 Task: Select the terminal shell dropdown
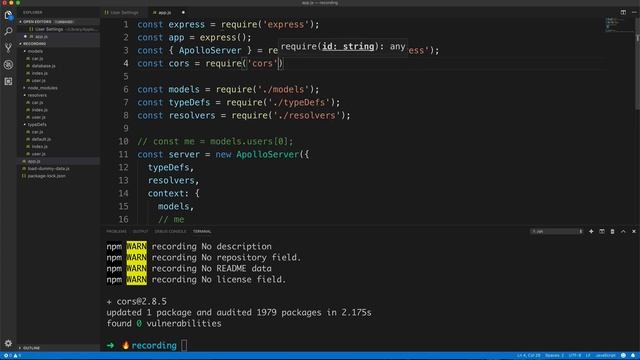[557, 231]
